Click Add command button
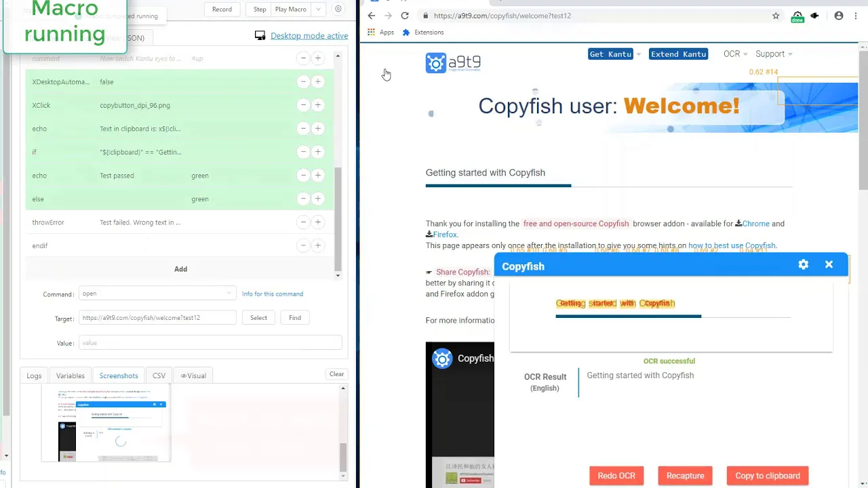868x488 pixels. (180, 269)
